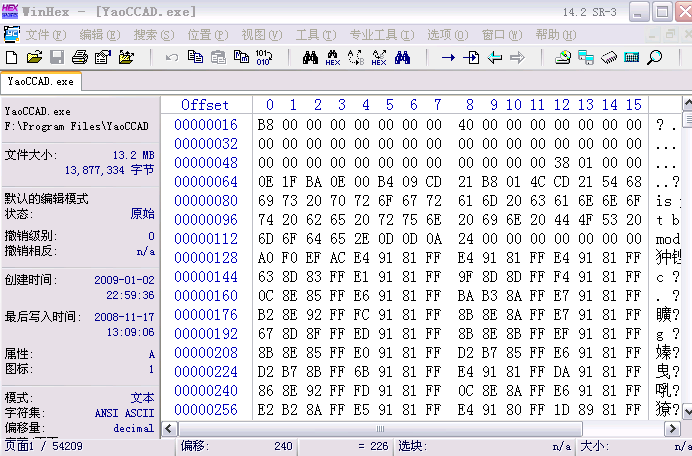Screen dimensions: 692x456
Task: Open the 专业工具(I) menu
Action: point(382,35)
